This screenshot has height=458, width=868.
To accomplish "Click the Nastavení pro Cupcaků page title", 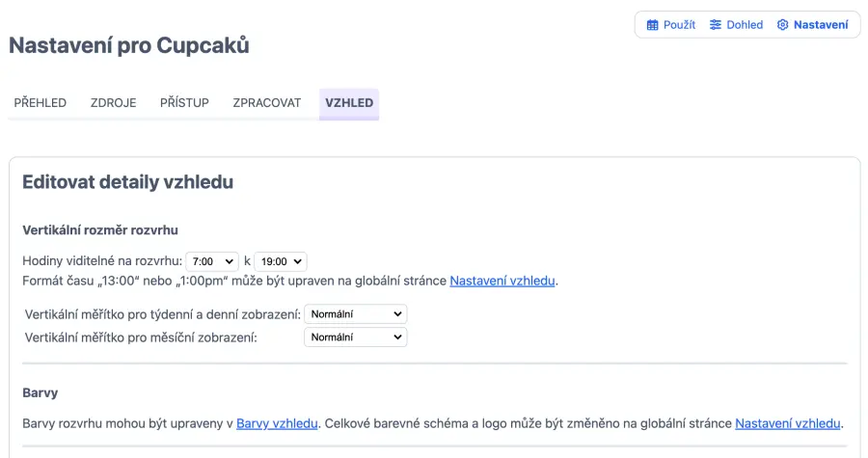I will click(129, 45).
